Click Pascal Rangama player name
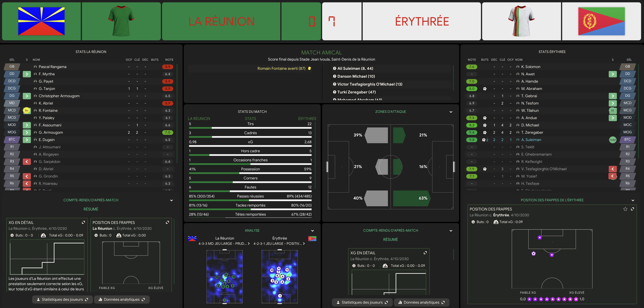The image size is (644, 308). click(52, 67)
